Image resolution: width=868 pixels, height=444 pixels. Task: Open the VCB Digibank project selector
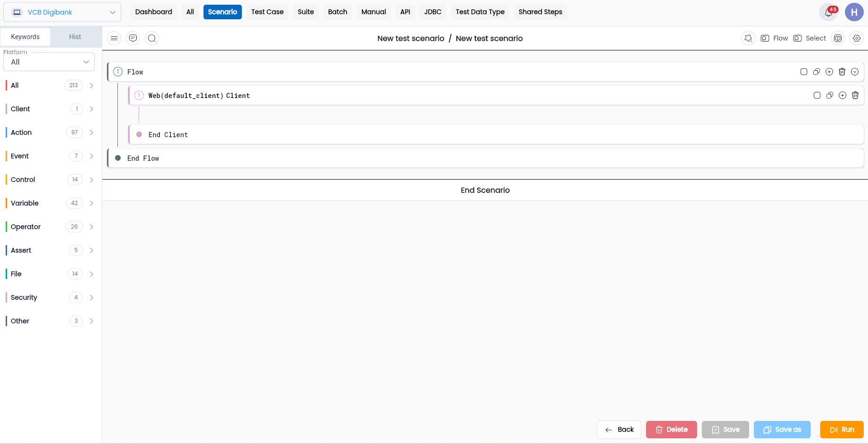tap(62, 12)
